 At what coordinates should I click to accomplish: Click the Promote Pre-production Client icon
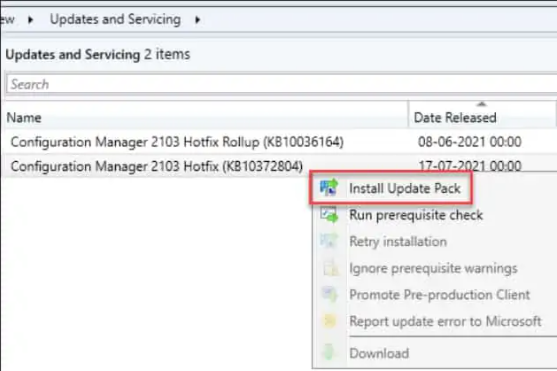coord(329,295)
